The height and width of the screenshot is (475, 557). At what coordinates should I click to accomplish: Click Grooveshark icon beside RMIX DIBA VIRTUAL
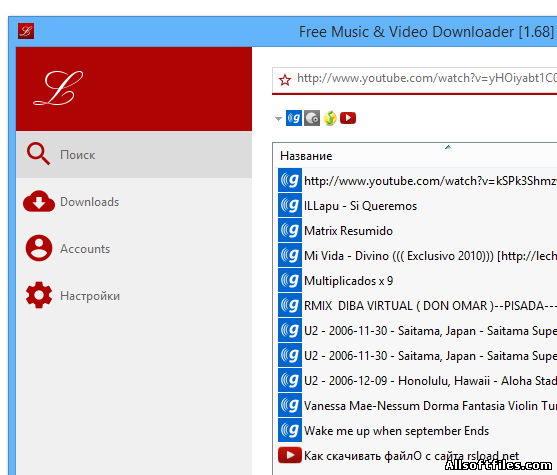click(x=290, y=305)
